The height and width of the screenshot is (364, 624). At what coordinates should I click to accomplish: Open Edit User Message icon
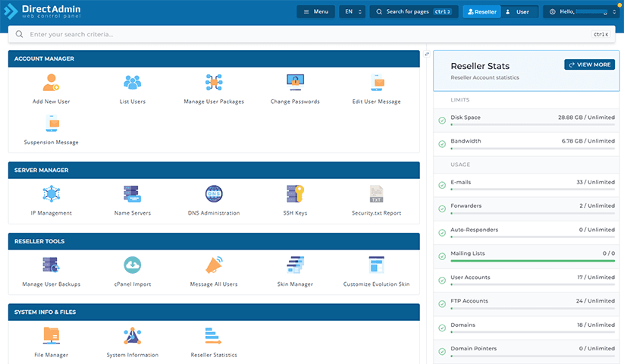point(377,83)
